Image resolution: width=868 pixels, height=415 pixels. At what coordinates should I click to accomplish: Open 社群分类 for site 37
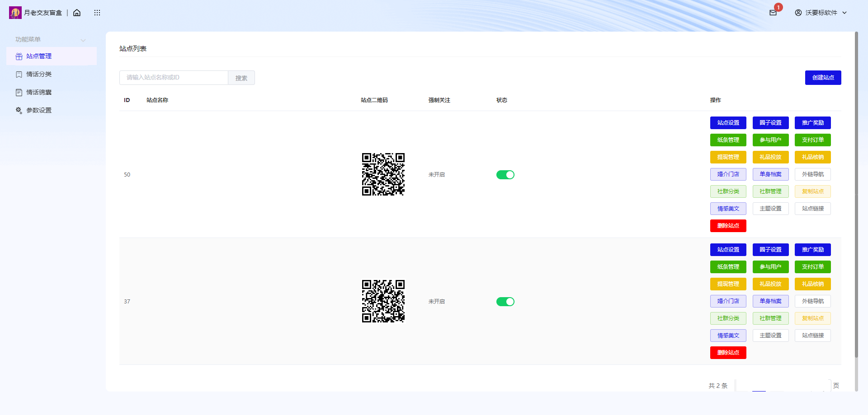(728, 318)
